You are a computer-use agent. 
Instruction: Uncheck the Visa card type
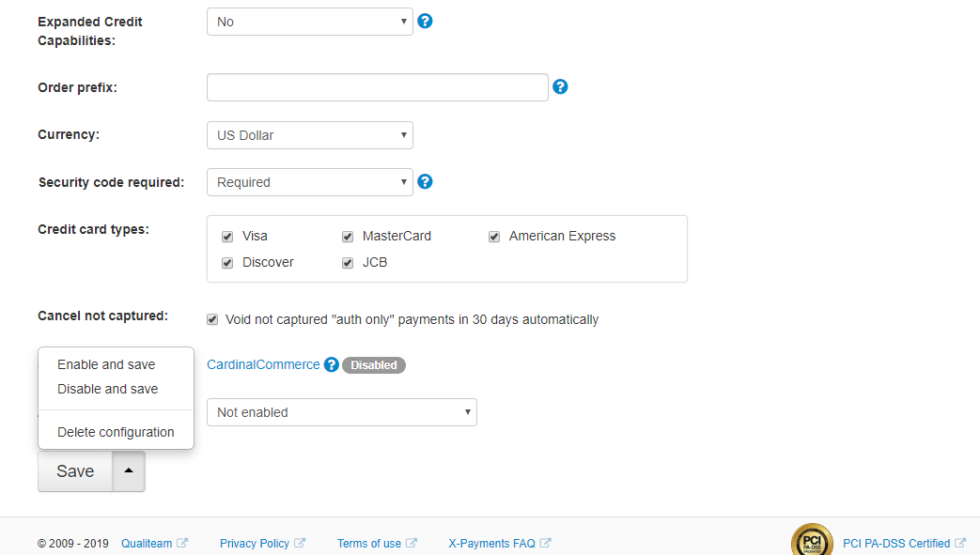pos(227,237)
